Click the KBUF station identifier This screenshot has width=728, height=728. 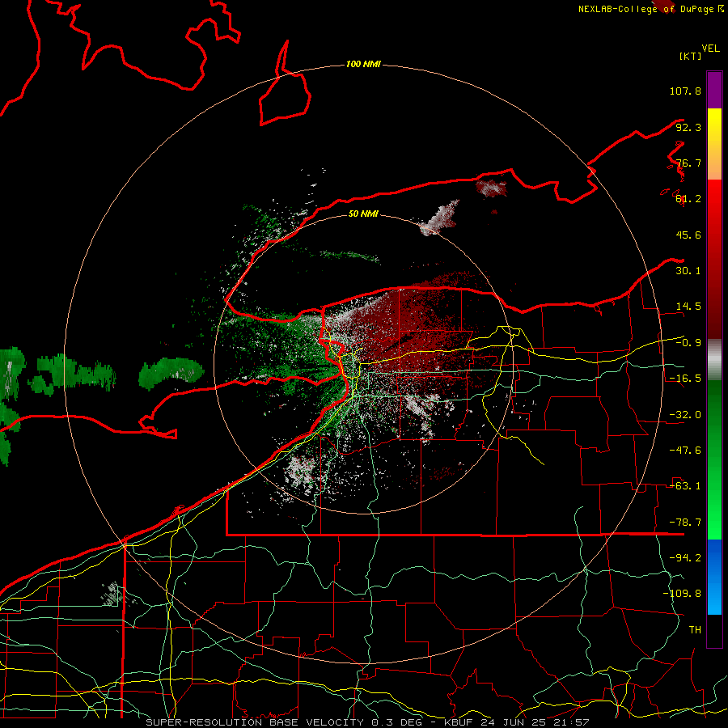point(460,722)
